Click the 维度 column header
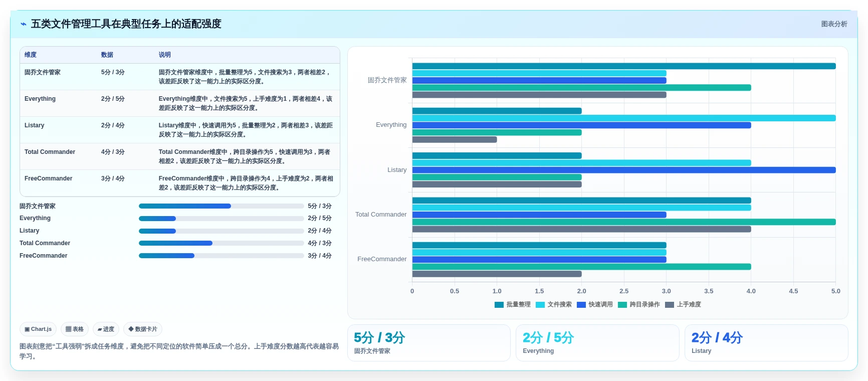The image size is (868, 381). pyautogui.click(x=31, y=55)
